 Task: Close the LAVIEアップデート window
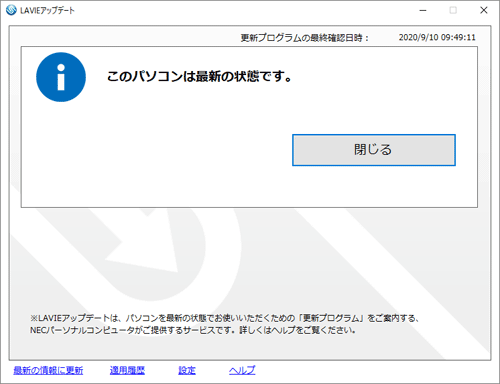coord(484,10)
